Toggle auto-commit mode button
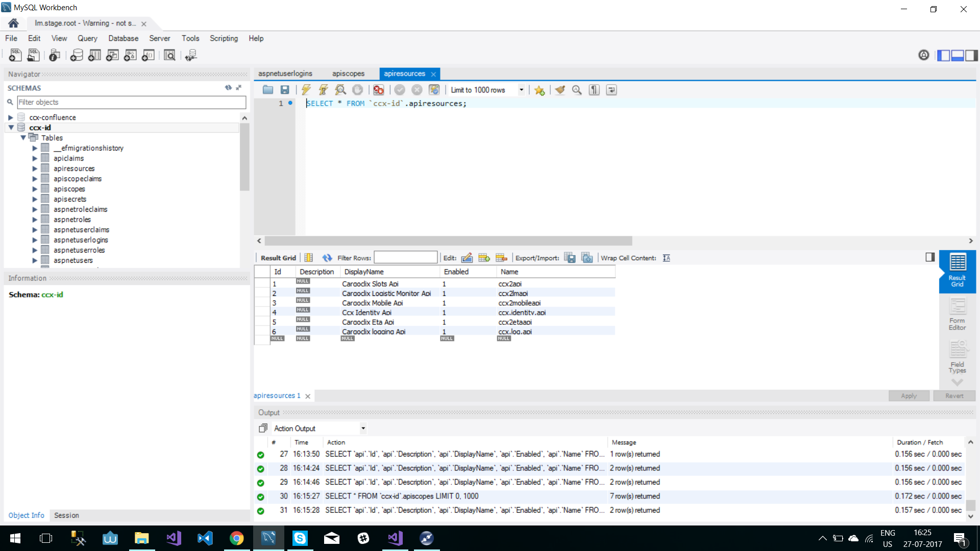980x551 pixels. click(434, 90)
